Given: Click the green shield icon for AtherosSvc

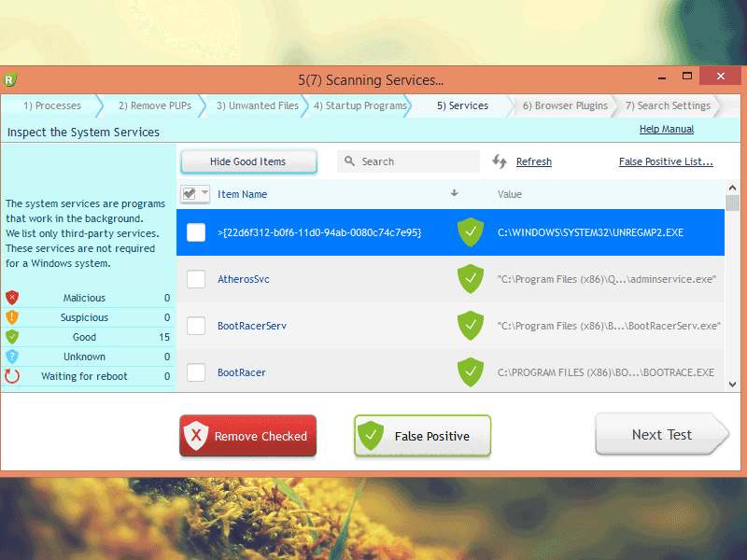Looking at the screenshot, I should [x=470, y=279].
